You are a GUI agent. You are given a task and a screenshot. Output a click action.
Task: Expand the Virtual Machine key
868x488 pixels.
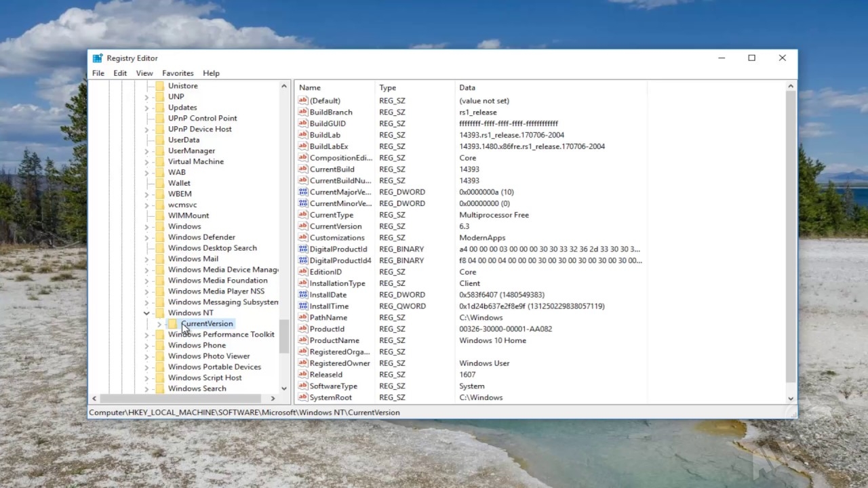pyautogui.click(x=146, y=162)
